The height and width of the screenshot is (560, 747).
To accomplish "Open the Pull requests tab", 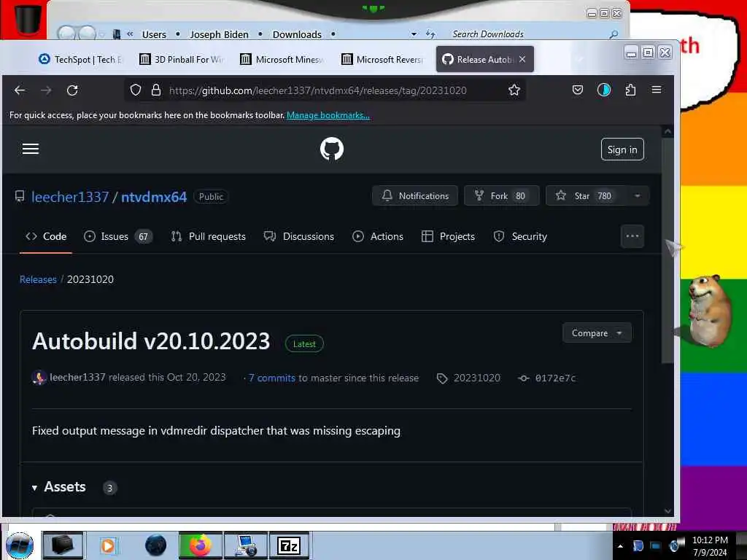I will pyautogui.click(x=209, y=237).
